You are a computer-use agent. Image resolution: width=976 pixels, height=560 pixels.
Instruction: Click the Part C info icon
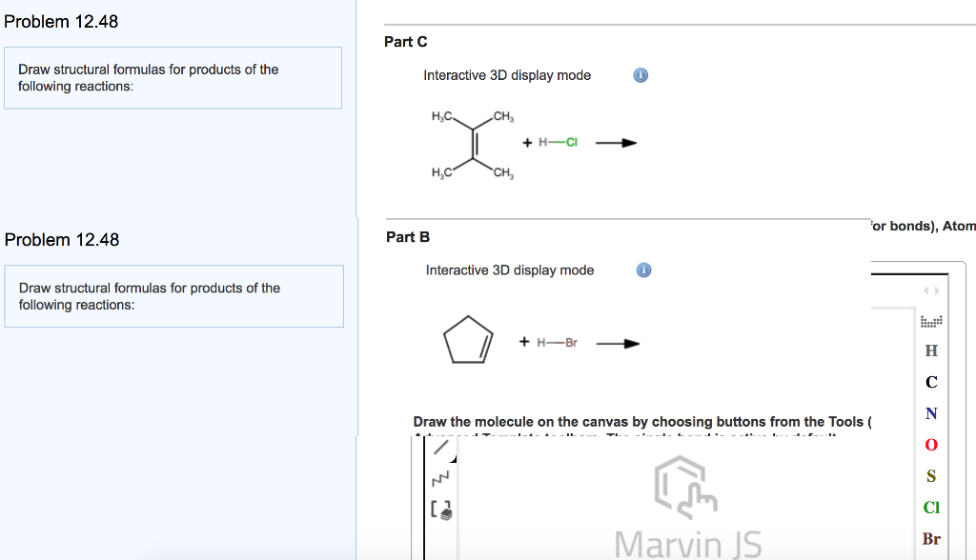point(640,74)
